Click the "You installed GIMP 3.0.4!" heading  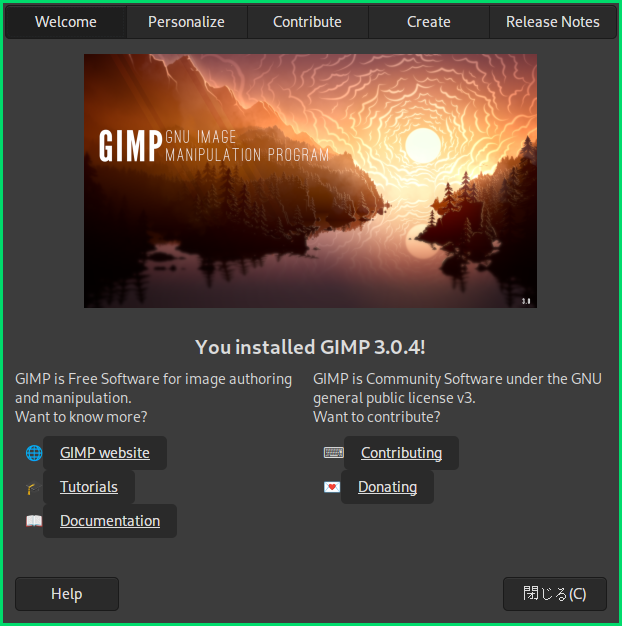pos(310,347)
